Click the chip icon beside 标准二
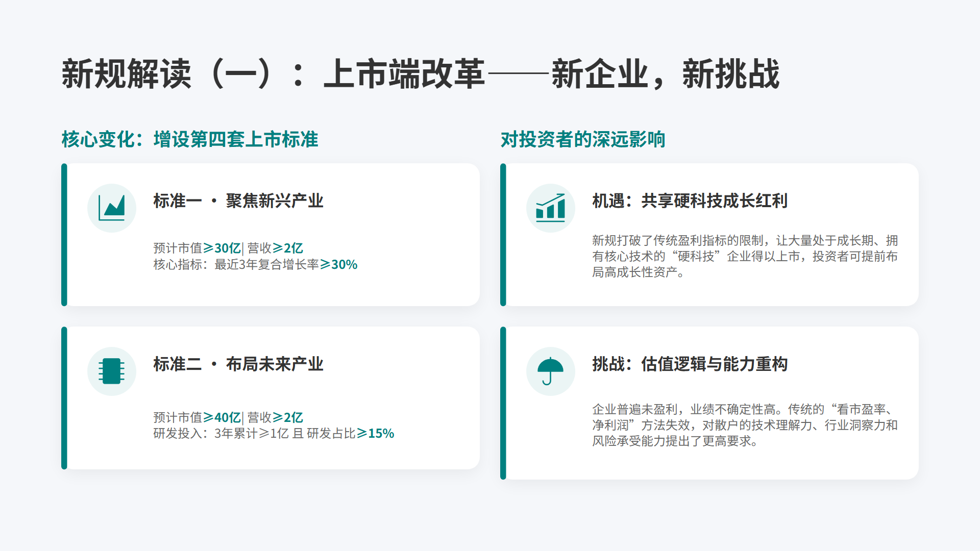This screenshot has width=980, height=551. coord(112,371)
